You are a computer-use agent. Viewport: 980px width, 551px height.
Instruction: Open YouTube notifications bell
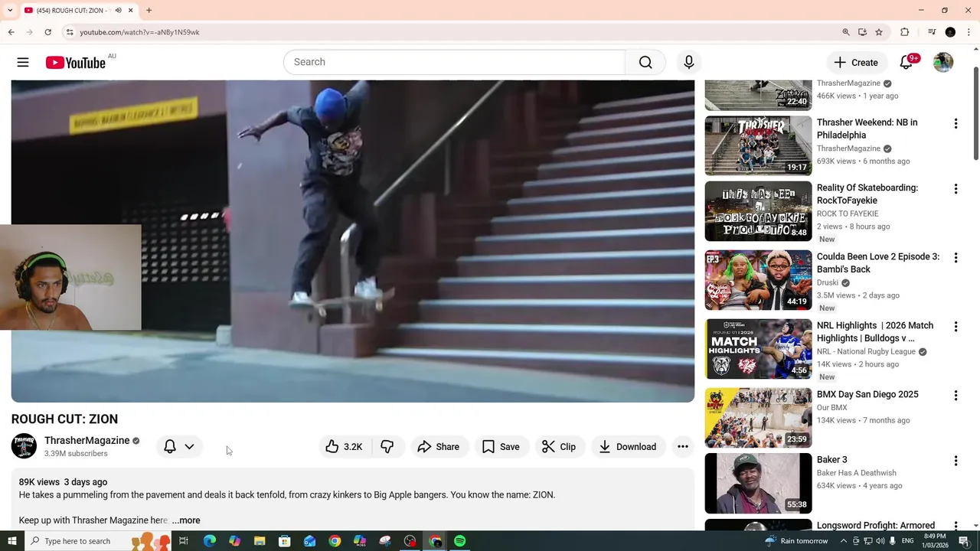tap(906, 63)
